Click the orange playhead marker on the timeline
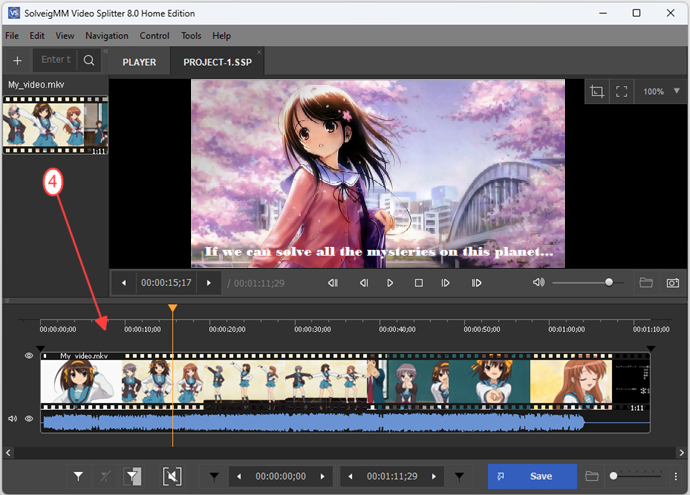 [x=172, y=308]
